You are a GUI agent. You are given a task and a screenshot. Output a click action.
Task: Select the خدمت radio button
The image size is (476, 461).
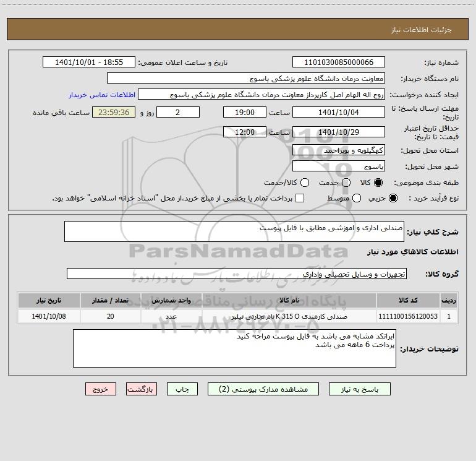pyautogui.click(x=346, y=183)
